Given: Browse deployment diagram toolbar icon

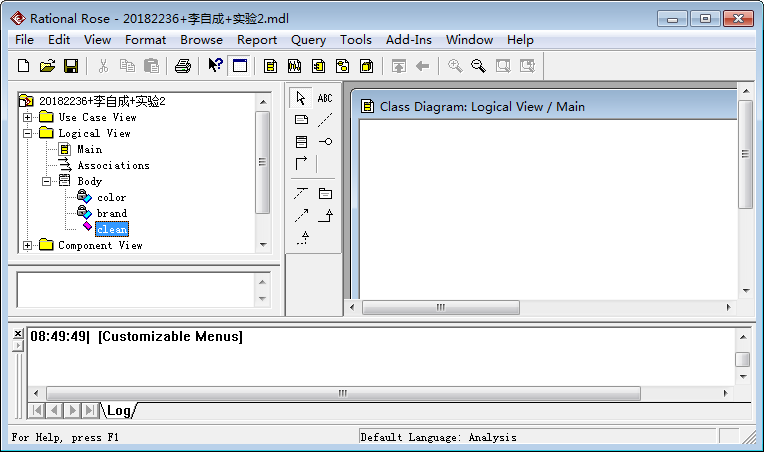Looking at the screenshot, I should 366,66.
